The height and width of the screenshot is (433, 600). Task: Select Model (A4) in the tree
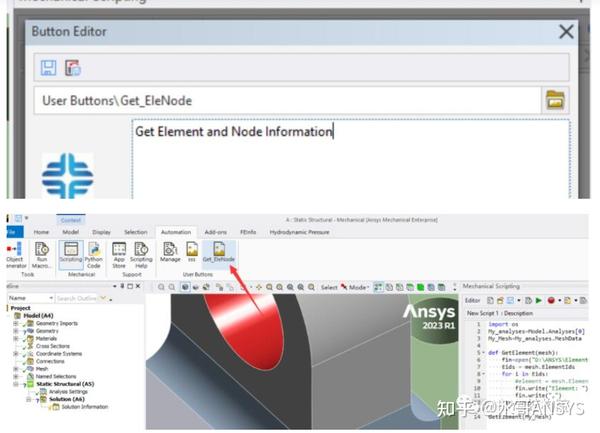[x=38, y=316]
